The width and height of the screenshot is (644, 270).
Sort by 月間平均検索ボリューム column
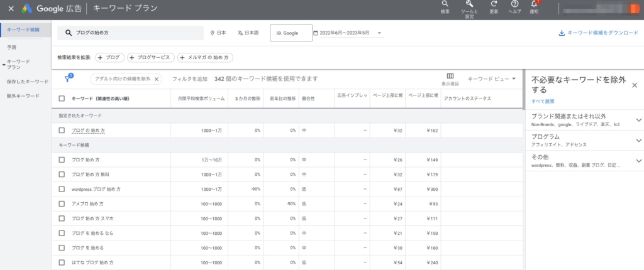pos(201,99)
